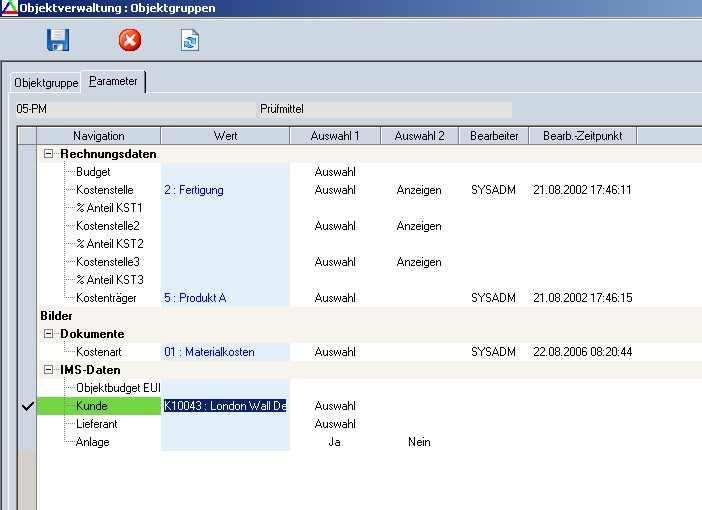
Task: Click the Refresh document icon
Action: (189, 40)
